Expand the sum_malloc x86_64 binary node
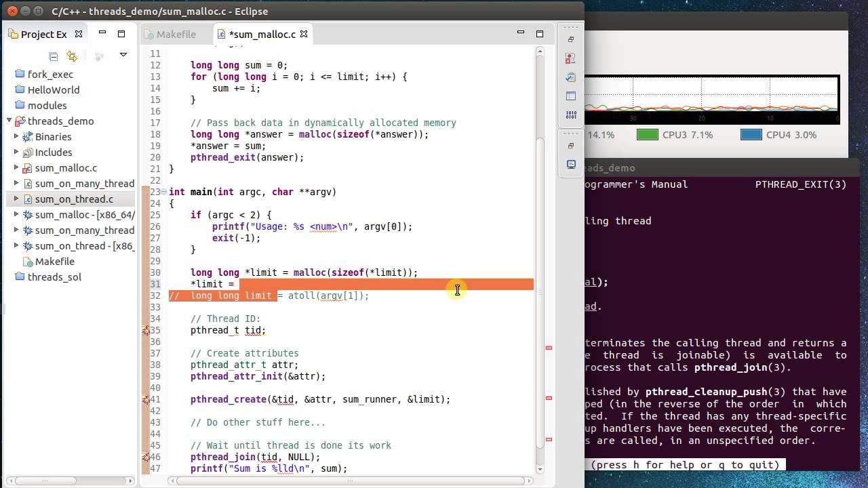The height and width of the screenshot is (488, 868). click(x=17, y=214)
